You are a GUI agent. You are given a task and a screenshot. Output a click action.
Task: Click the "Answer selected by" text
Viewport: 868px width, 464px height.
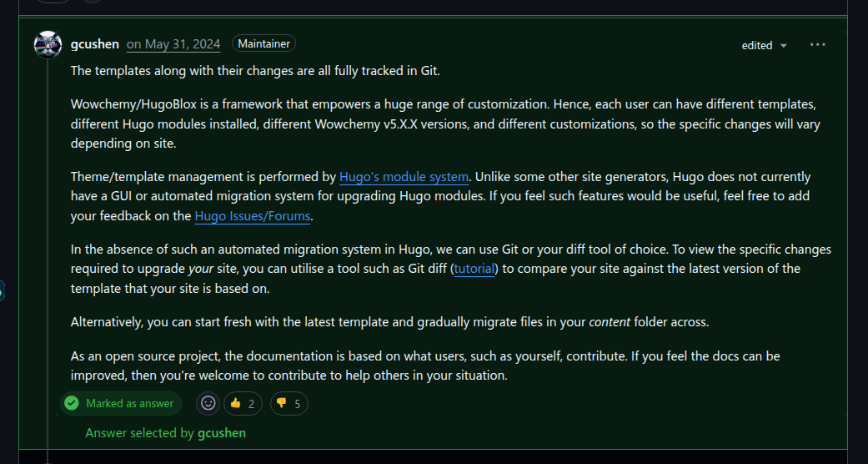(139, 433)
